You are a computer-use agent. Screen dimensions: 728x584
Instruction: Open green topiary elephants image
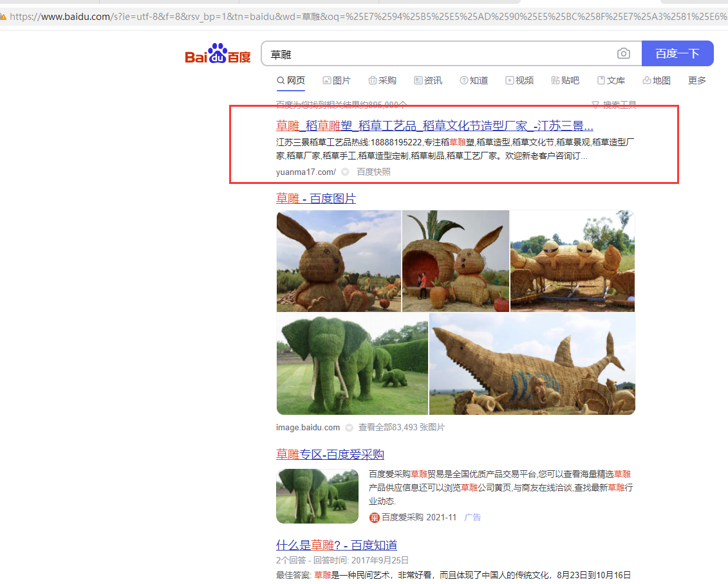point(352,364)
